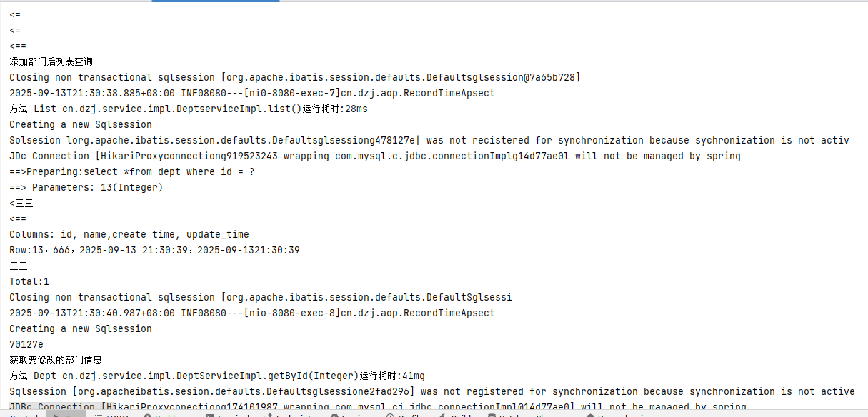Click the '获取要修改的部门信息' log line
This screenshot has height=417, width=868.
click(56, 360)
